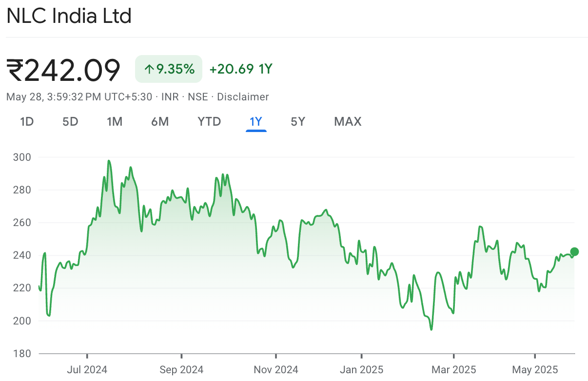Click the Jul 2024 axis label

pos(87,370)
